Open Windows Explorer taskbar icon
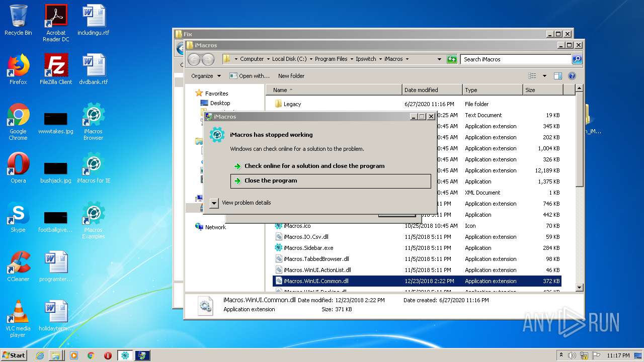Viewport: 644px width, 362px height. [x=56, y=355]
